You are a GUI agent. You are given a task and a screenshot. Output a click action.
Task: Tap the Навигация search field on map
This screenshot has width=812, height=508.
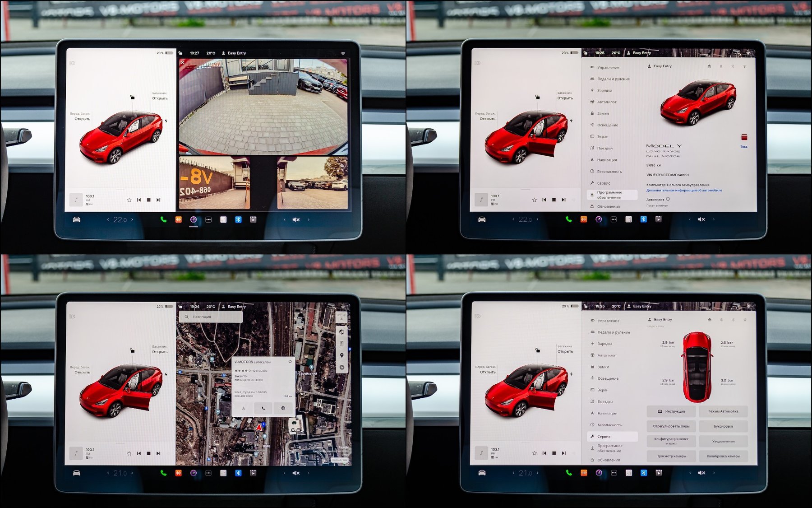click(x=211, y=317)
